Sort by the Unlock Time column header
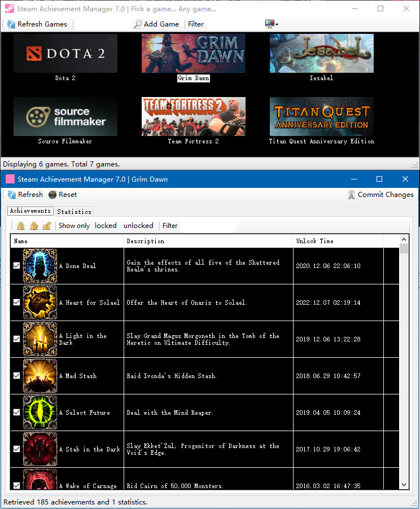The width and height of the screenshot is (420, 509). click(338, 241)
